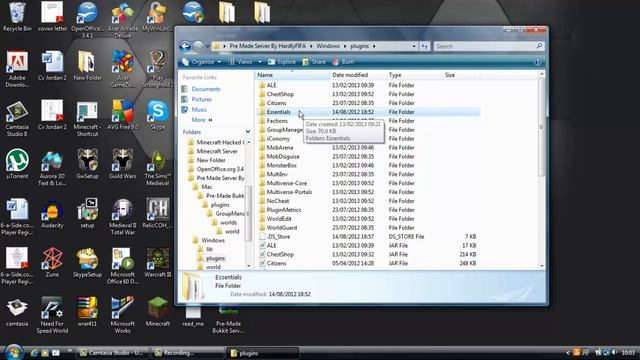Open the Minecraft desktop shortcut
Viewport: 640px width, 360px height.
tap(158, 312)
